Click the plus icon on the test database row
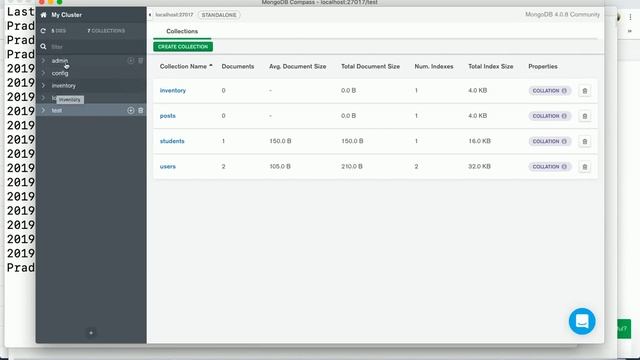 coord(131,110)
